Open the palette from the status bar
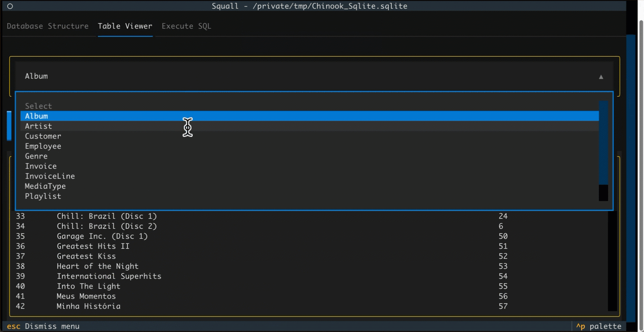The height and width of the screenshot is (332, 644). [599, 326]
